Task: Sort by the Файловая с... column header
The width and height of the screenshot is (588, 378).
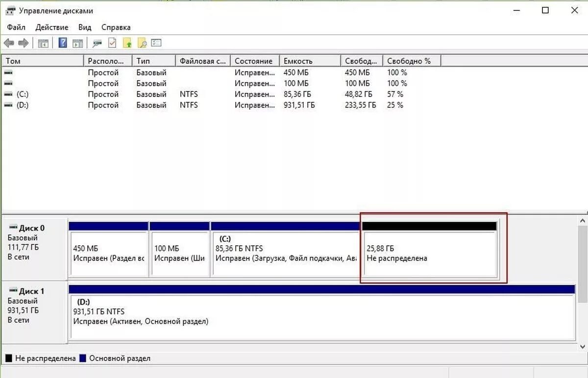Action: click(x=203, y=61)
